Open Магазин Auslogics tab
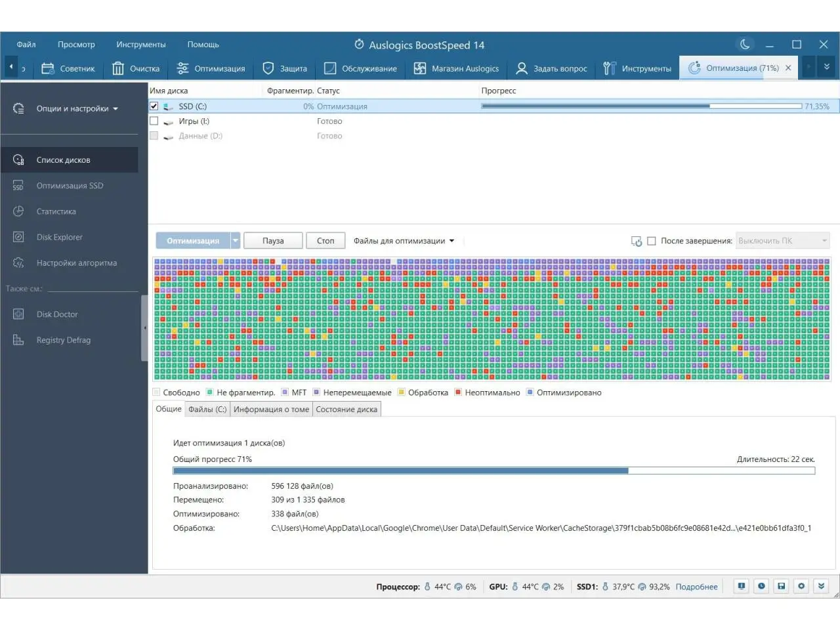Viewport: 840px width, 630px height. (456, 68)
